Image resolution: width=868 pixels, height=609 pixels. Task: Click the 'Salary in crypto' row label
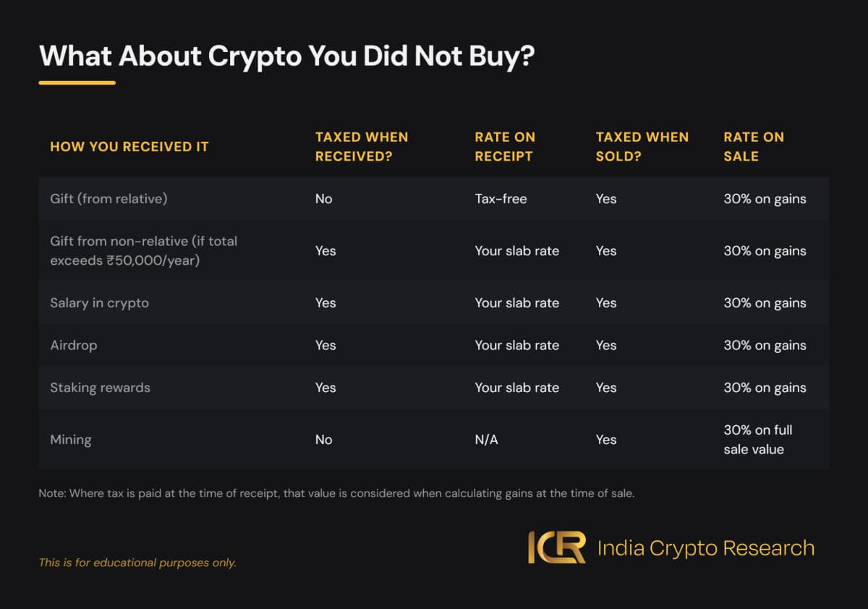point(99,303)
